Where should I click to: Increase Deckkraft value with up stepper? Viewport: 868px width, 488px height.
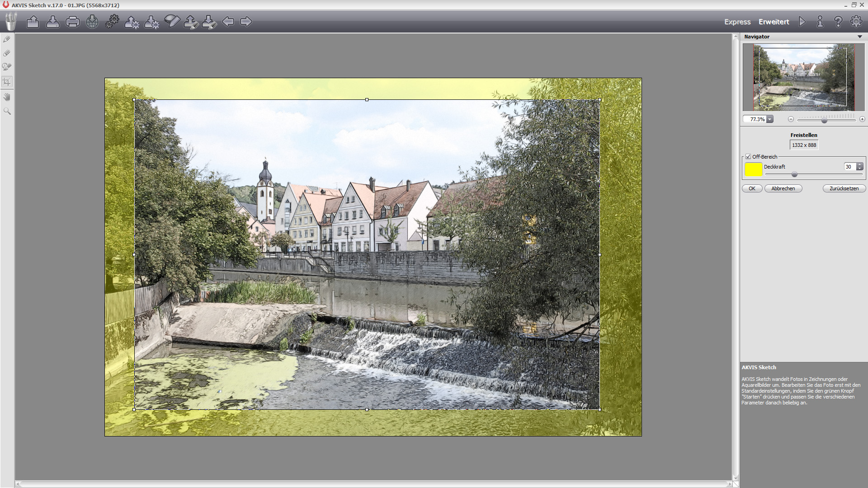tap(859, 165)
